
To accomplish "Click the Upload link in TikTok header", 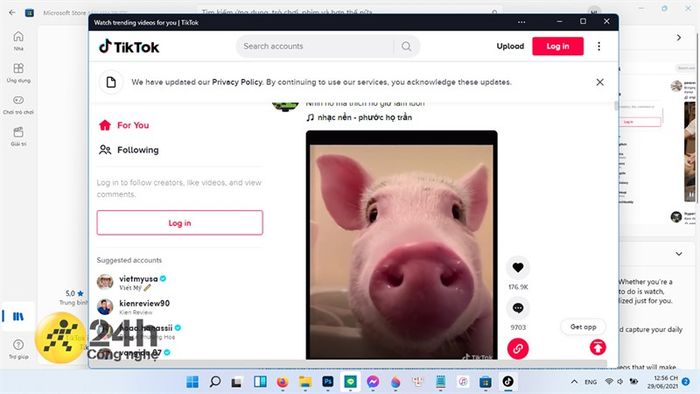I will [x=510, y=46].
